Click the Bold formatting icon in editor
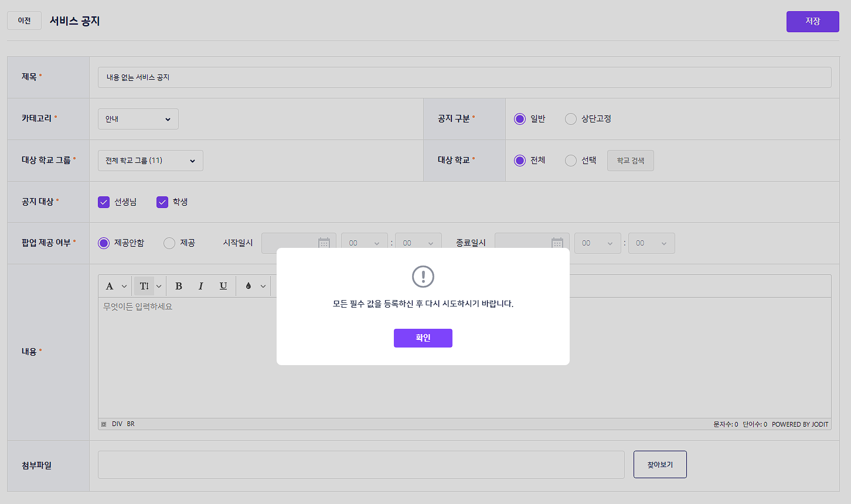 click(179, 286)
